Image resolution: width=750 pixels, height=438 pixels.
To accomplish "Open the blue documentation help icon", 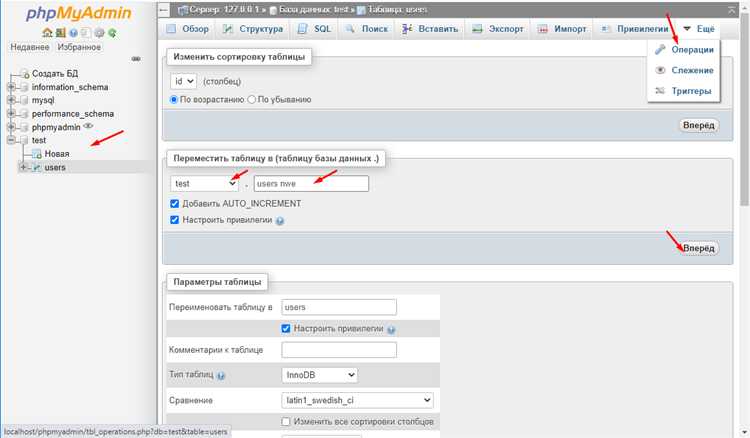I will tap(73, 33).
